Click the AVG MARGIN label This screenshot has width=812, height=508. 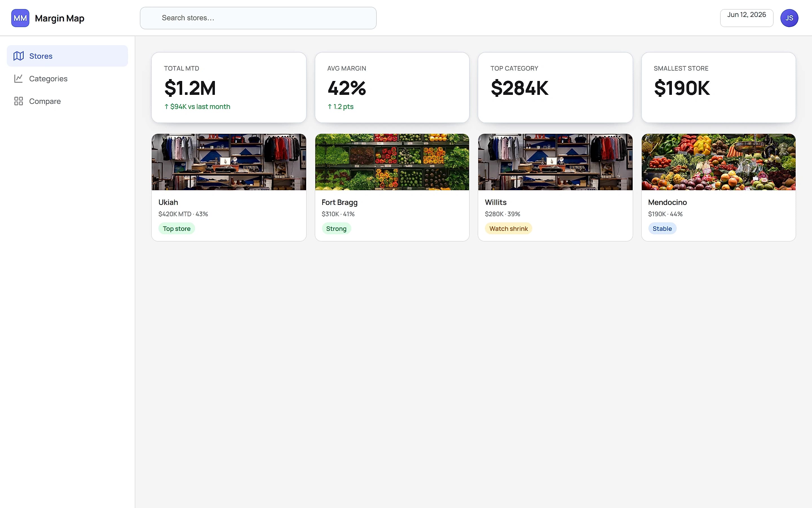coord(347,68)
